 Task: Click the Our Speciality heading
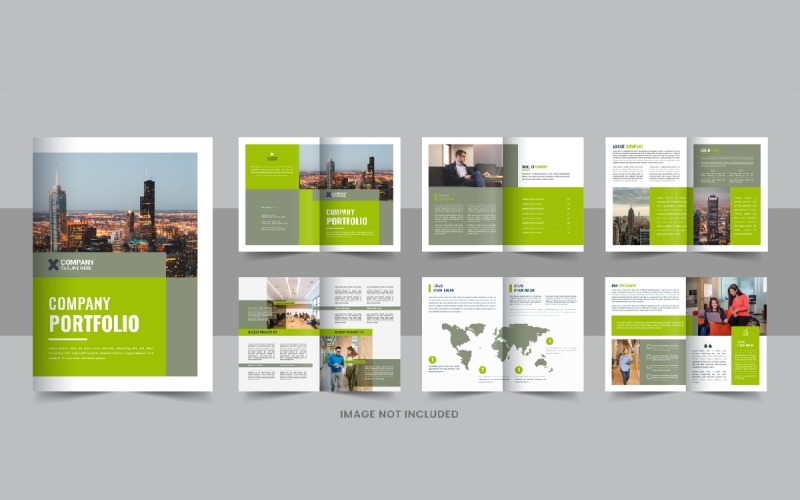coord(624,286)
